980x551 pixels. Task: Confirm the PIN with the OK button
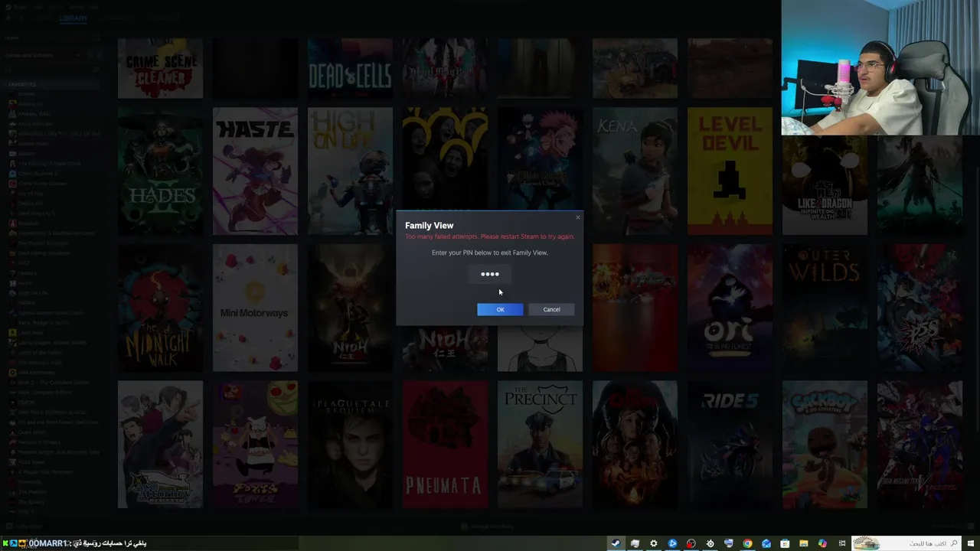point(500,309)
